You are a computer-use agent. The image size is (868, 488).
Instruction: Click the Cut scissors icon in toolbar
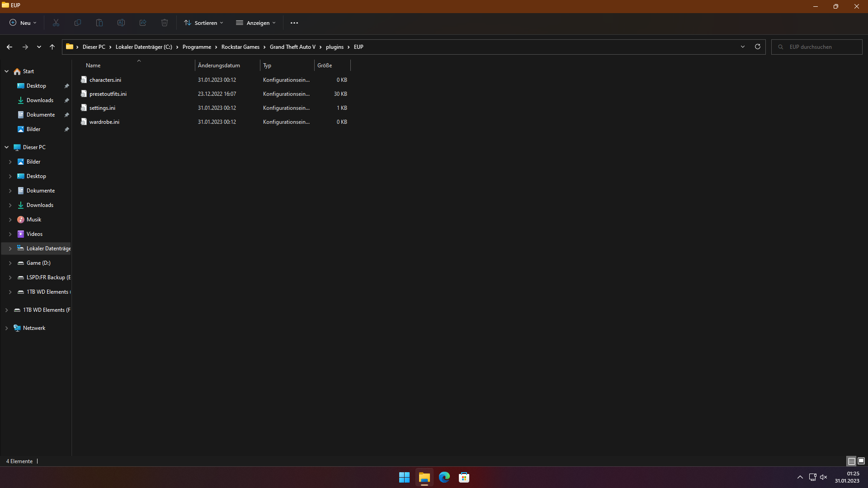pos(56,23)
